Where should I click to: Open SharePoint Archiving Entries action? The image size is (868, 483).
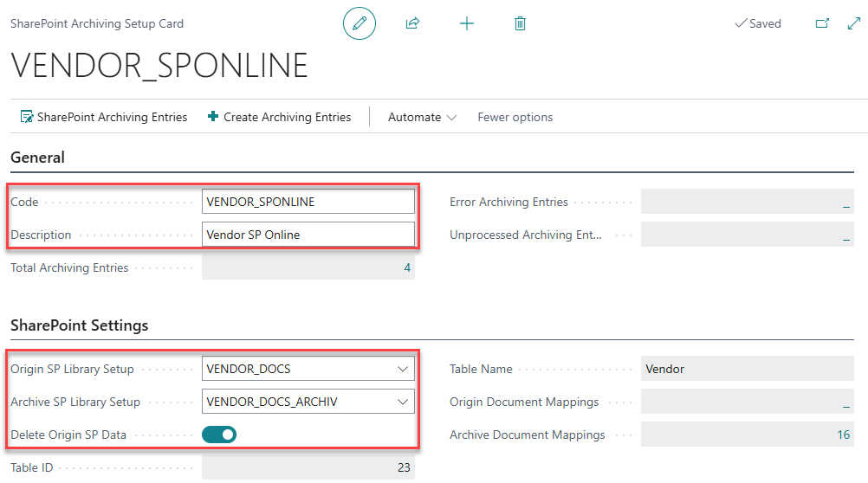click(x=104, y=117)
